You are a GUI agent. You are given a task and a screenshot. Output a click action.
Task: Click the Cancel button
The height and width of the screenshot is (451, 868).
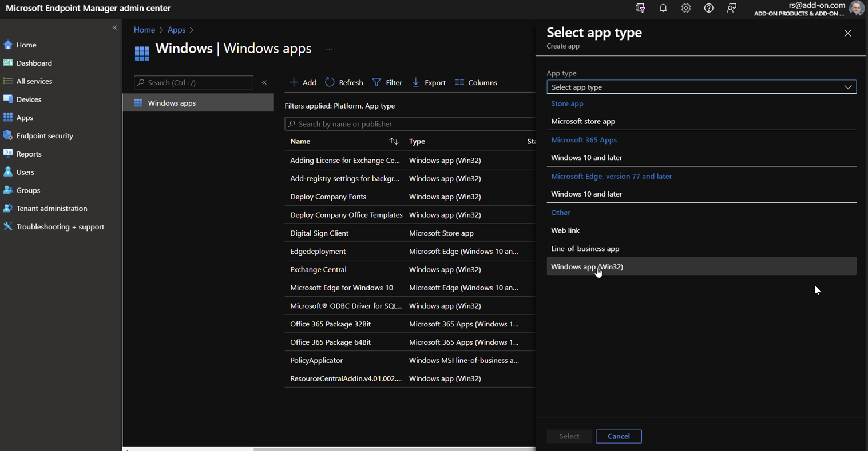click(619, 436)
